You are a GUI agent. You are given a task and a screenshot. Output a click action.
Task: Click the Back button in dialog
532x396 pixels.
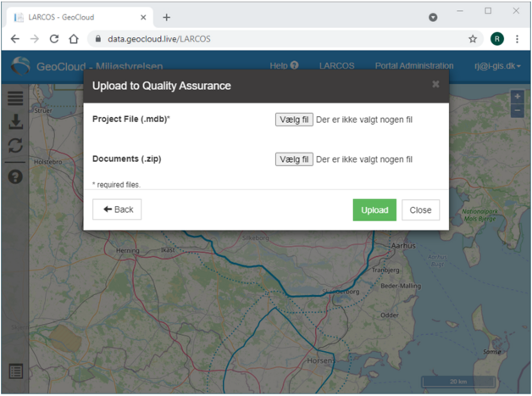click(x=117, y=209)
